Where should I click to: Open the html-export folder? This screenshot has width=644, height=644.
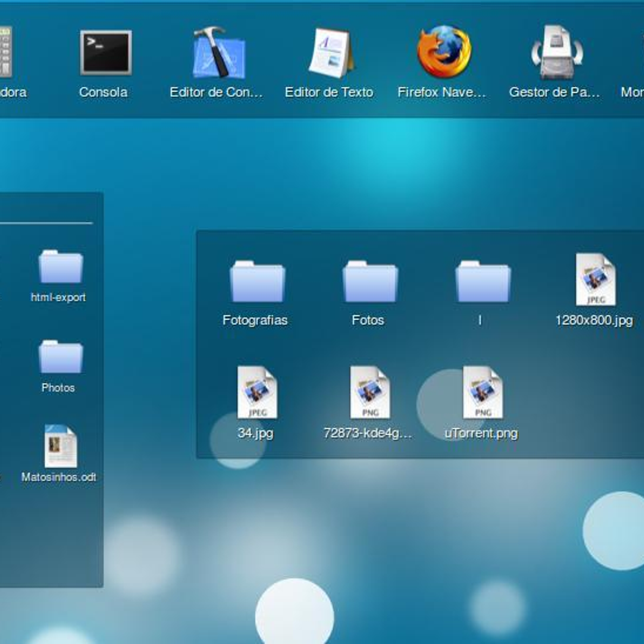[61, 266]
